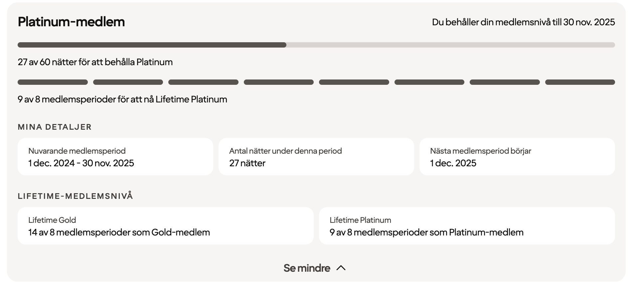This screenshot has width=644, height=288.
Task: Click the Nuvarande medlemsperiod label
Action: (77, 151)
